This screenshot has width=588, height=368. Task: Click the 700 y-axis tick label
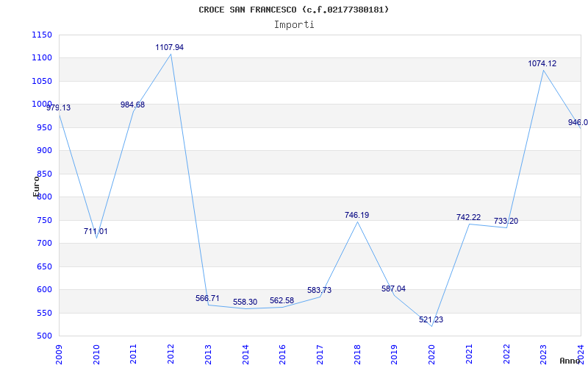[x=45, y=244]
